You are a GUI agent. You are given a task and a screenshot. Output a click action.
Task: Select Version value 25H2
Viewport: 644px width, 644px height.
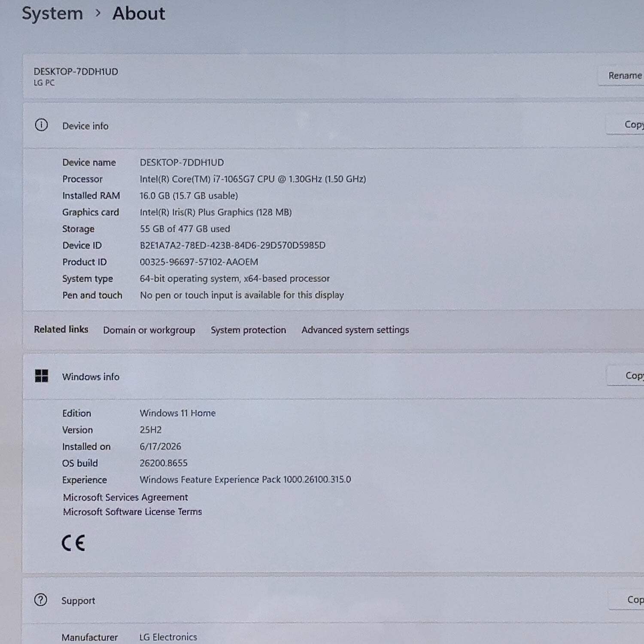(x=151, y=430)
